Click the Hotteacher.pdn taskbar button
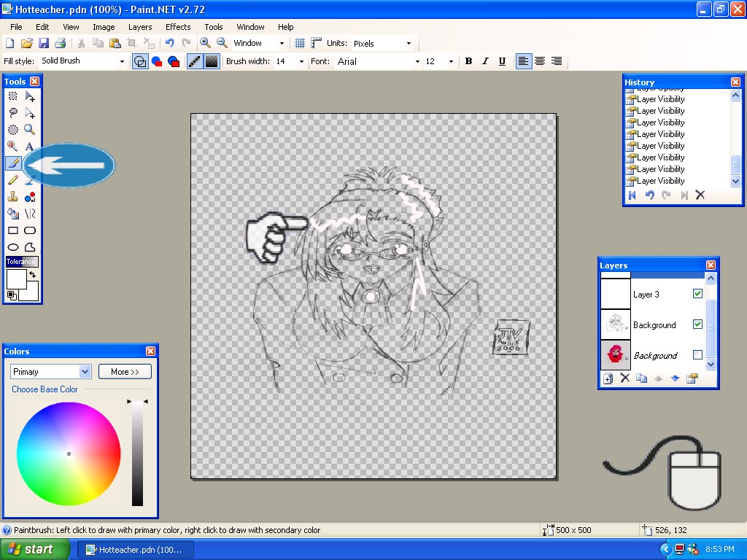The image size is (747, 560). (135, 550)
